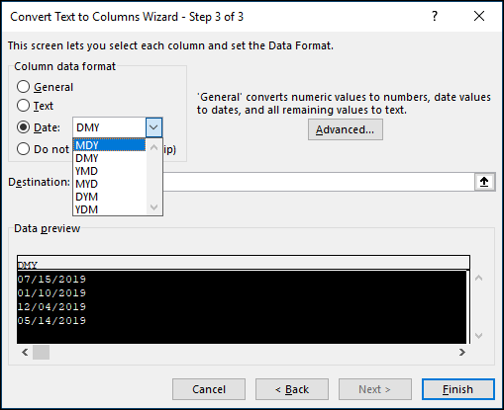Click the date list scroll down arrow
This screenshot has height=410, width=504.
coord(154,207)
